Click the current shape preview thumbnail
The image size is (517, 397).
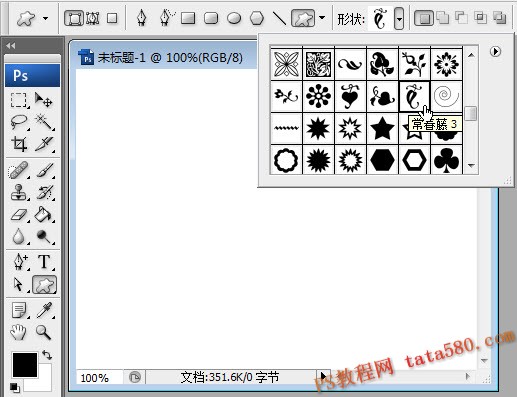(x=380, y=19)
